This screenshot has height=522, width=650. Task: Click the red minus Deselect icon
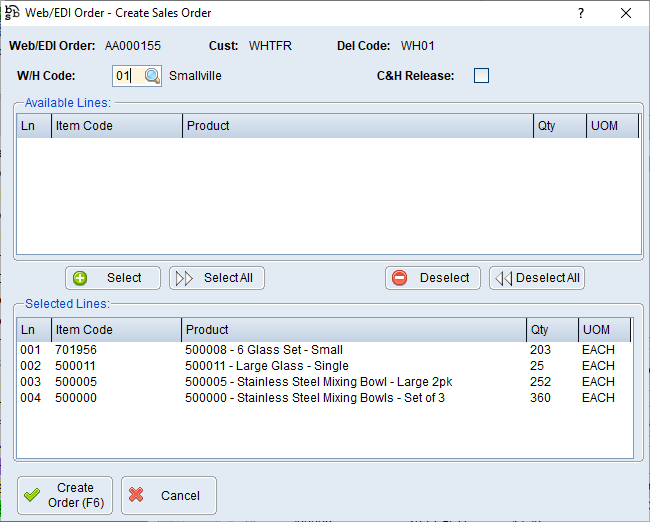[400, 278]
